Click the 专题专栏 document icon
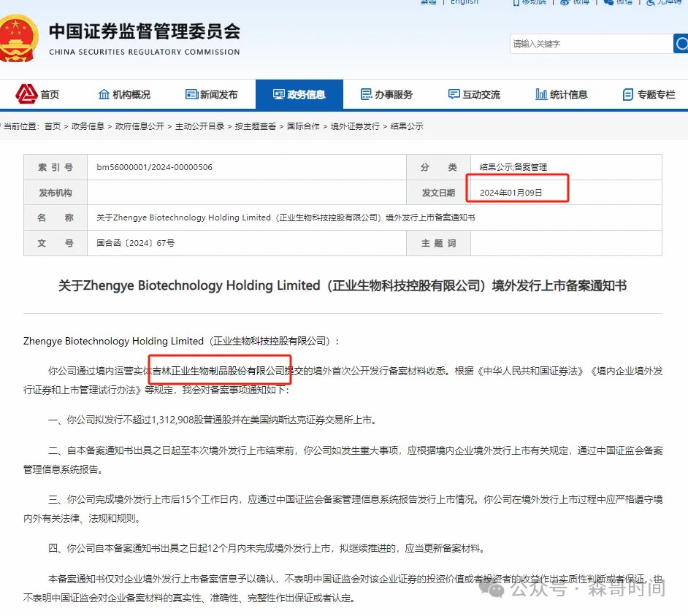The height and width of the screenshot is (616, 688). 628,94
